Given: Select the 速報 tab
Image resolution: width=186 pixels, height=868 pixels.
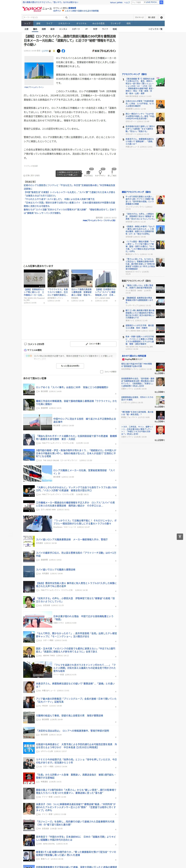Looking at the screenshot, I should tap(38, 24).
